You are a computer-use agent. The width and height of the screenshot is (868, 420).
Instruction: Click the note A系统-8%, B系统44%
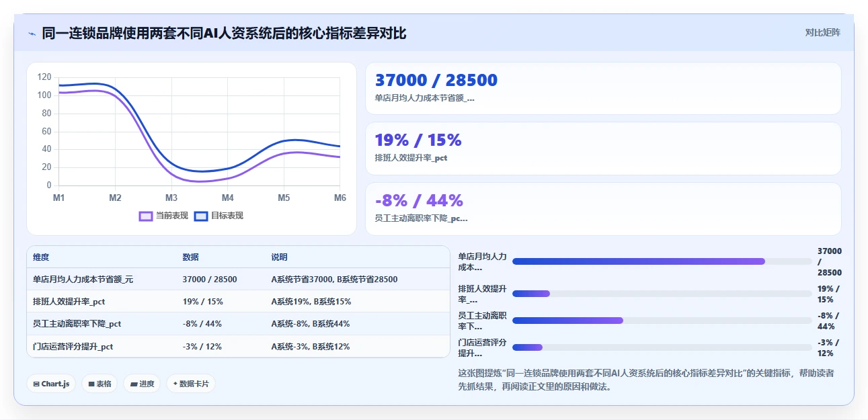point(310,324)
